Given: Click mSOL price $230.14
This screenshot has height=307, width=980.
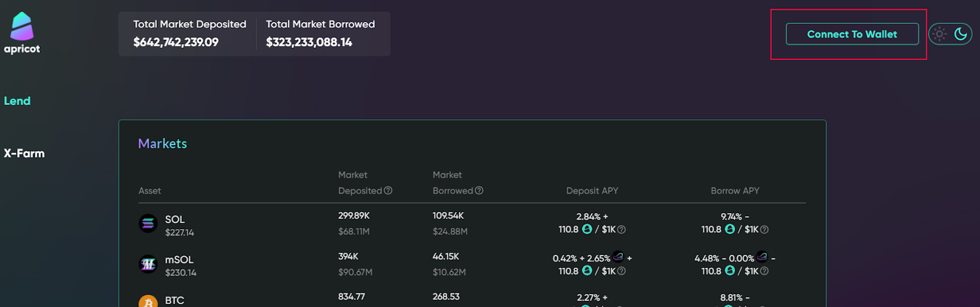Looking at the screenshot, I should point(181,273).
